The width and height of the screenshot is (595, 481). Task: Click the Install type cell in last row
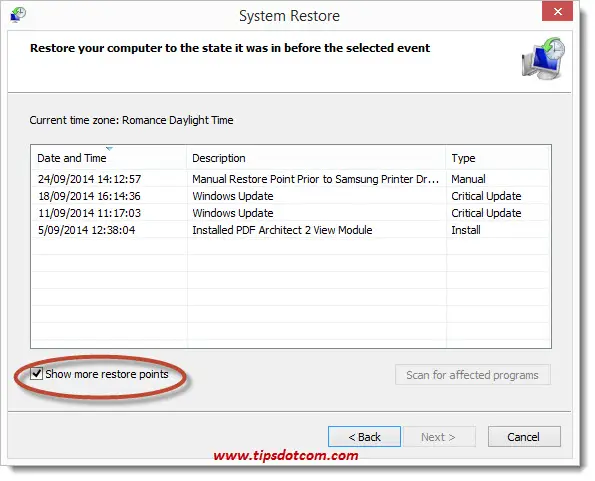466,230
